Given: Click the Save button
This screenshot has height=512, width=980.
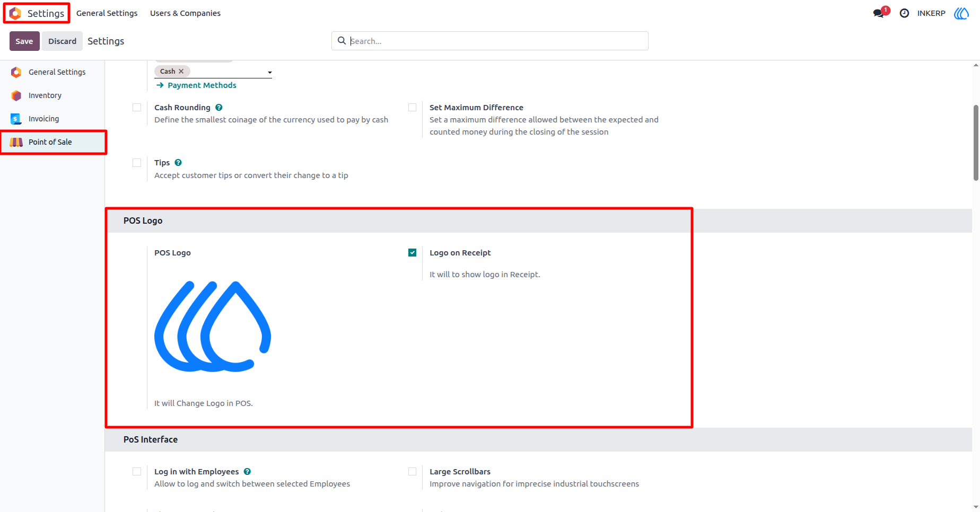Looking at the screenshot, I should point(24,41).
